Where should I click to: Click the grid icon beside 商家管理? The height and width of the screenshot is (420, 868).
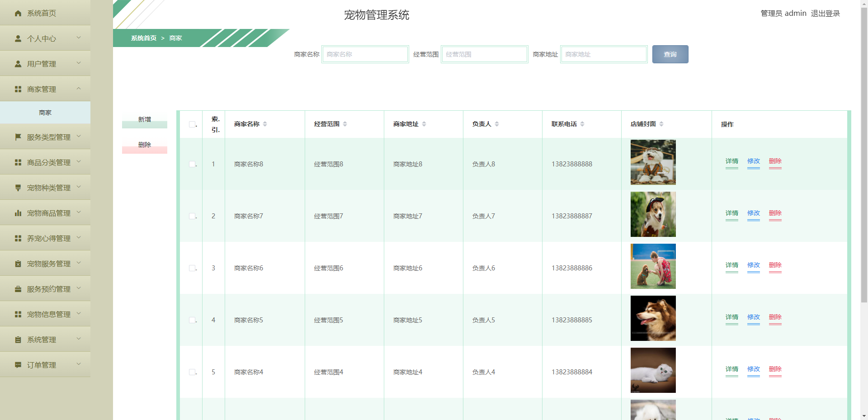18,89
